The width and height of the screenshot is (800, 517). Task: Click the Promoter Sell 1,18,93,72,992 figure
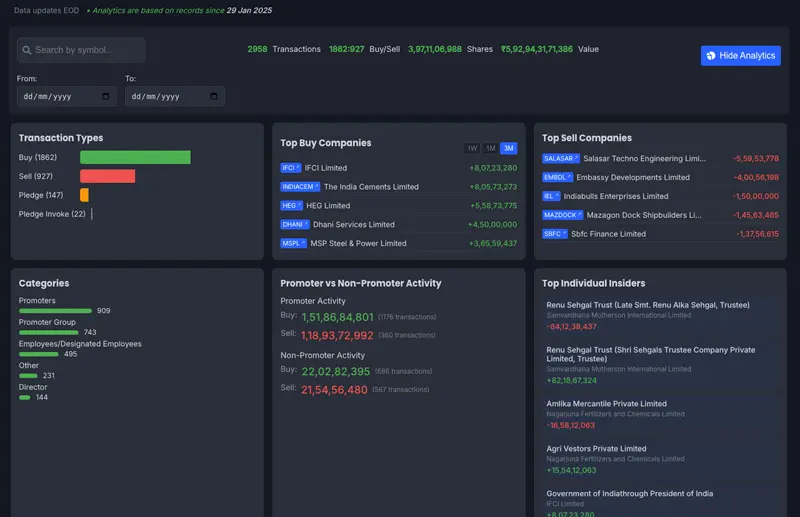[x=337, y=336]
